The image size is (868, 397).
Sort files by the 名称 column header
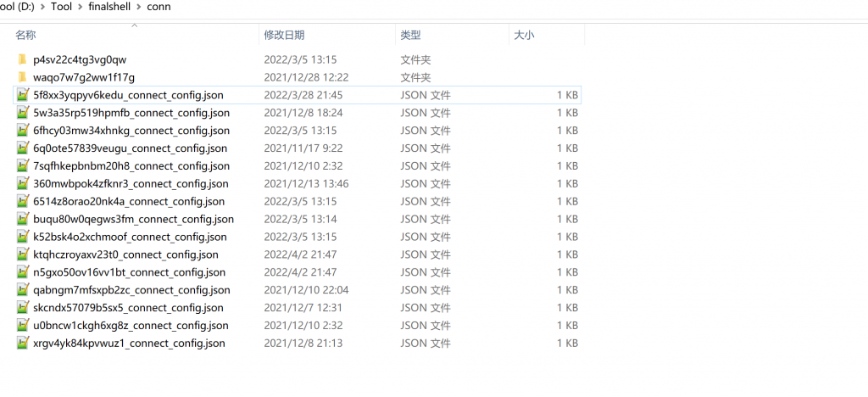click(25, 35)
